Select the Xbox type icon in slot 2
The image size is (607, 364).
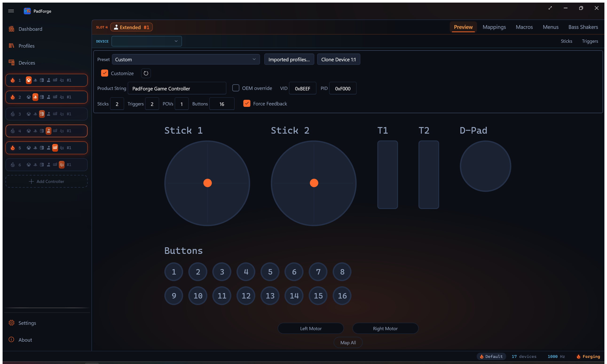click(29, 97)
